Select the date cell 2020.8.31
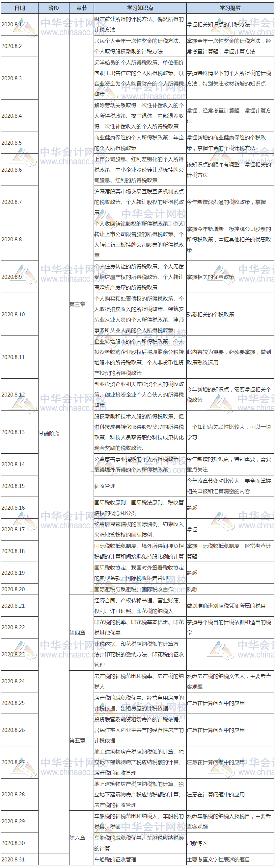Viewport: 276px width, 868px height. point(19,859)
